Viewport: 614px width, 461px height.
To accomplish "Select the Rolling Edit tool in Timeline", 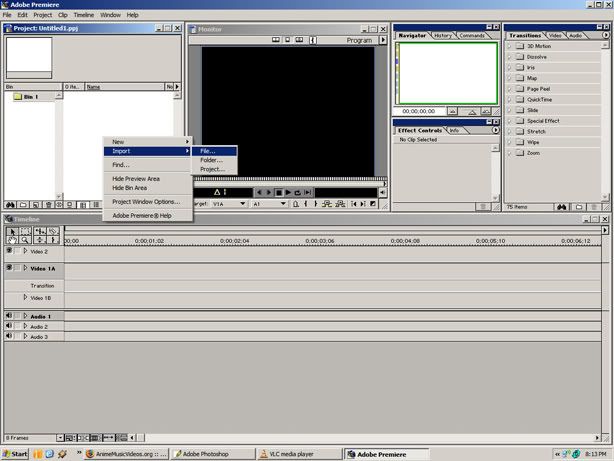I will (40, 231).
